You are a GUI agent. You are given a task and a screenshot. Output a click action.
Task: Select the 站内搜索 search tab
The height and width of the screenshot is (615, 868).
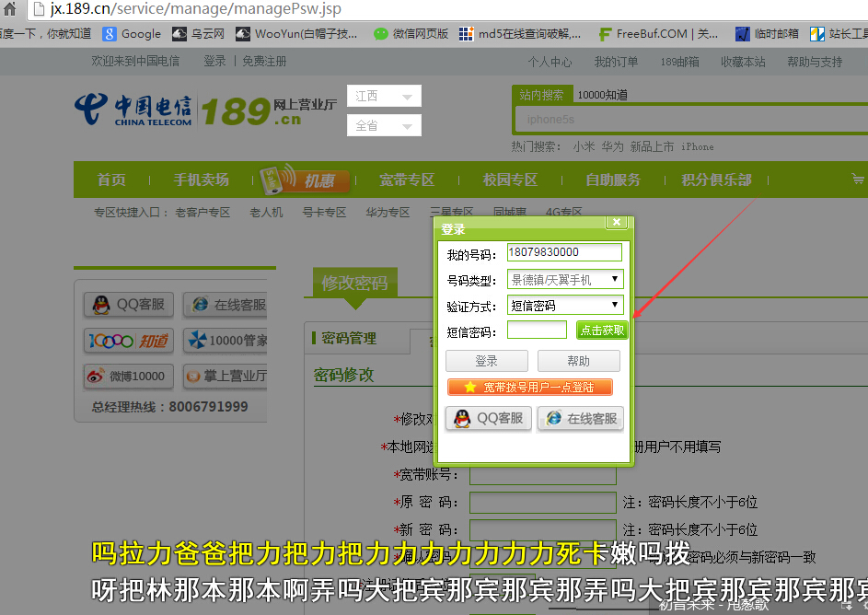[541, 95]
